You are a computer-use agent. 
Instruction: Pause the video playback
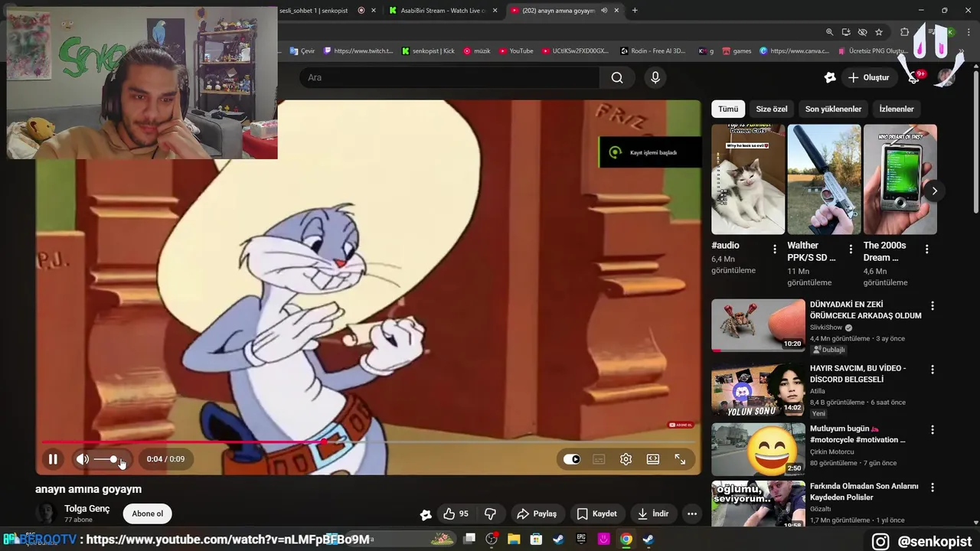coord(53,459)
